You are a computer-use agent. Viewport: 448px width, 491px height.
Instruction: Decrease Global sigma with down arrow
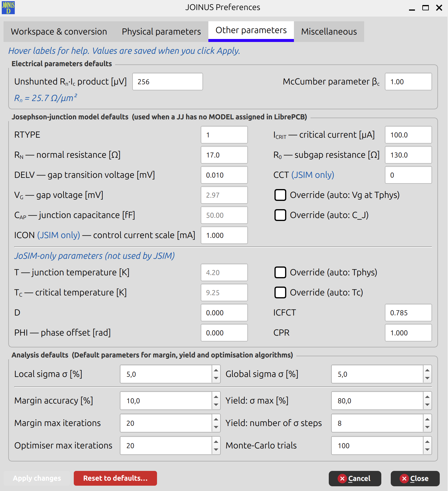[x=427, y=378]
